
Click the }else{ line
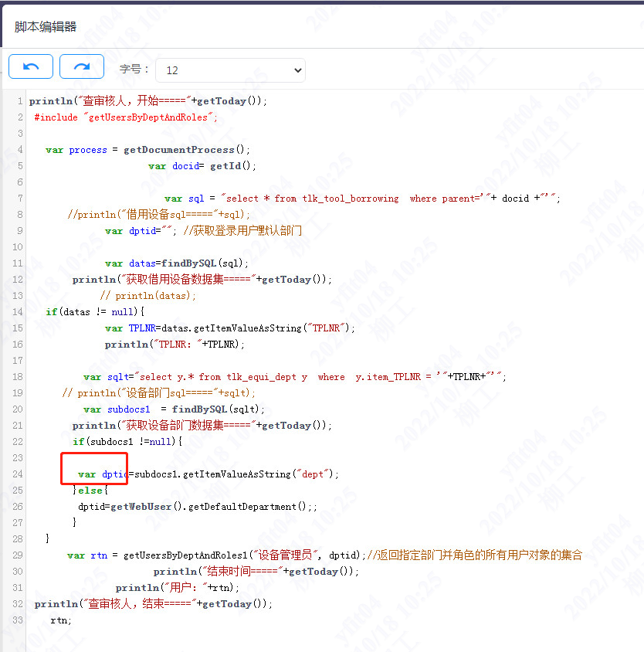click(90, 491)
